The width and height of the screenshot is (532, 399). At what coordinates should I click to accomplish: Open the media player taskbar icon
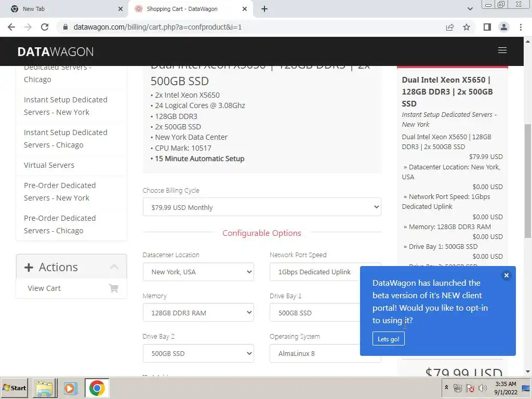[x=71, y=388]
